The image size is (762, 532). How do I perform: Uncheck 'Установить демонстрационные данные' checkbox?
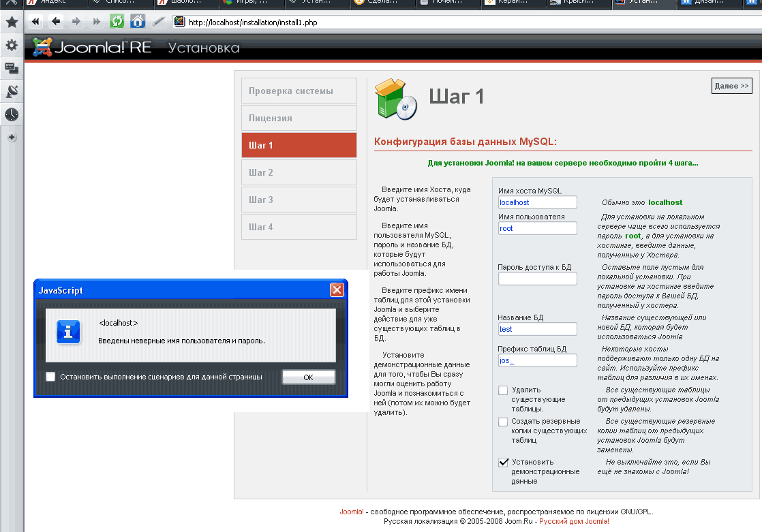[x=504, y=463]
